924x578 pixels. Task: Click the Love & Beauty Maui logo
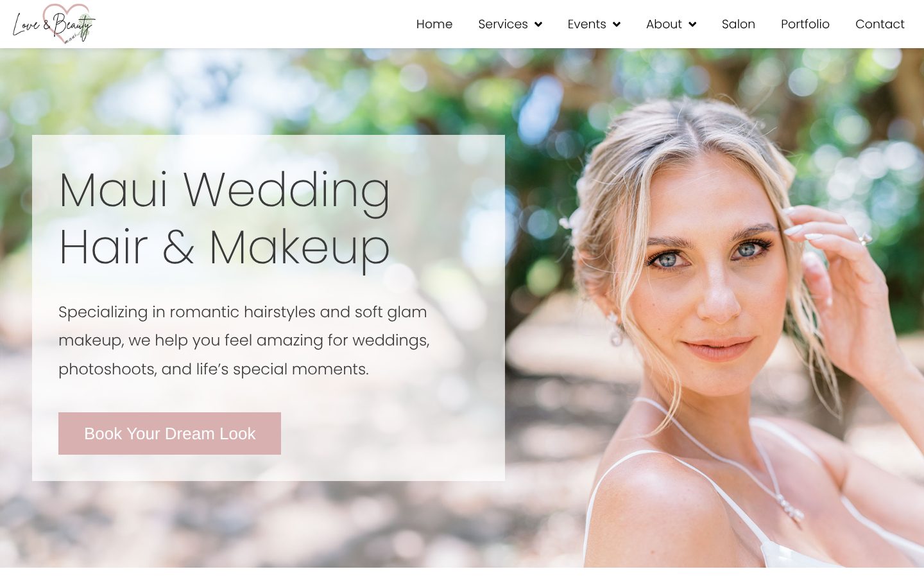click(54, 24)
